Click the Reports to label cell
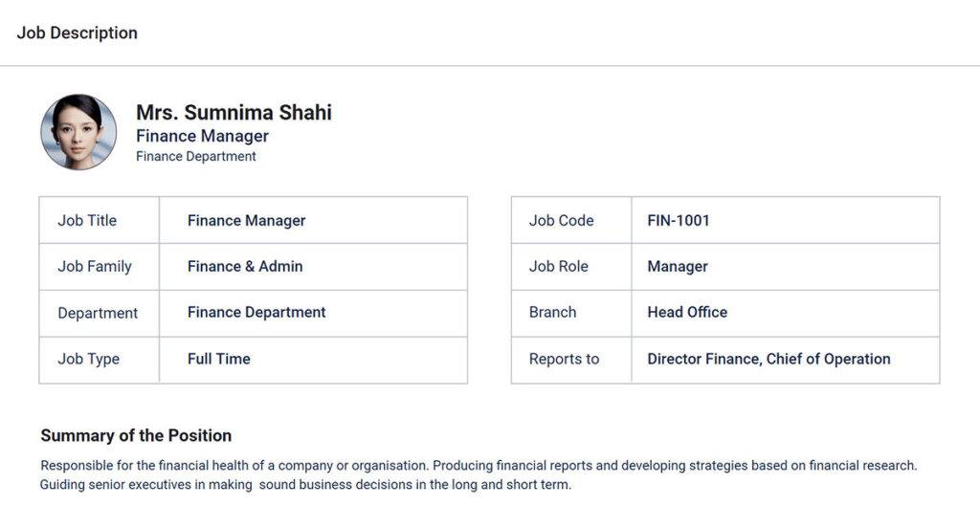The image size is (980, 528). coord(564,359)
